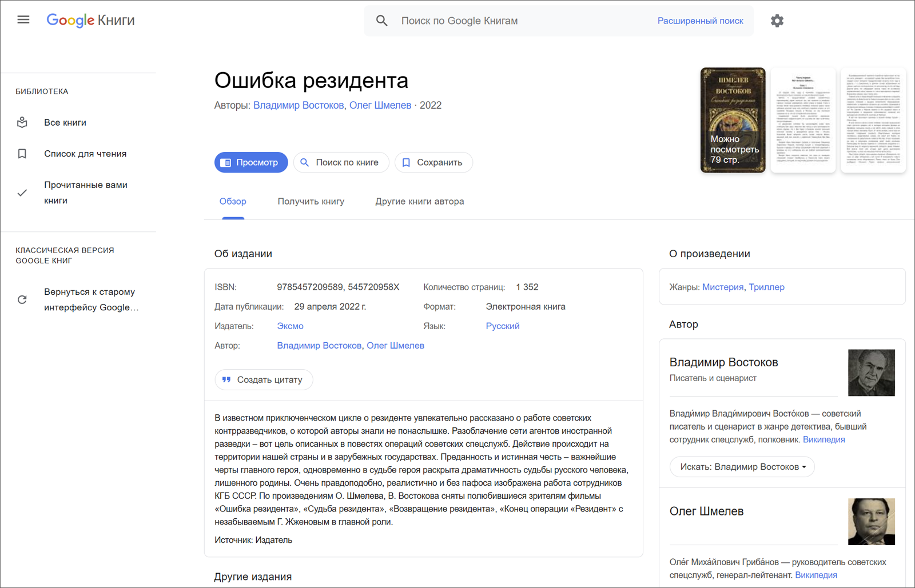915x588 pixels.
Task: Click the checkmark icon for read books
Action: click(x=22, y=193)
